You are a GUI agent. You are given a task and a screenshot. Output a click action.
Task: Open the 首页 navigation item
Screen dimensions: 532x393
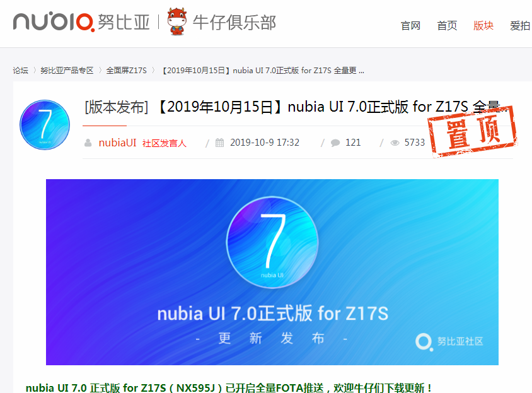click(x=447, y=25)
